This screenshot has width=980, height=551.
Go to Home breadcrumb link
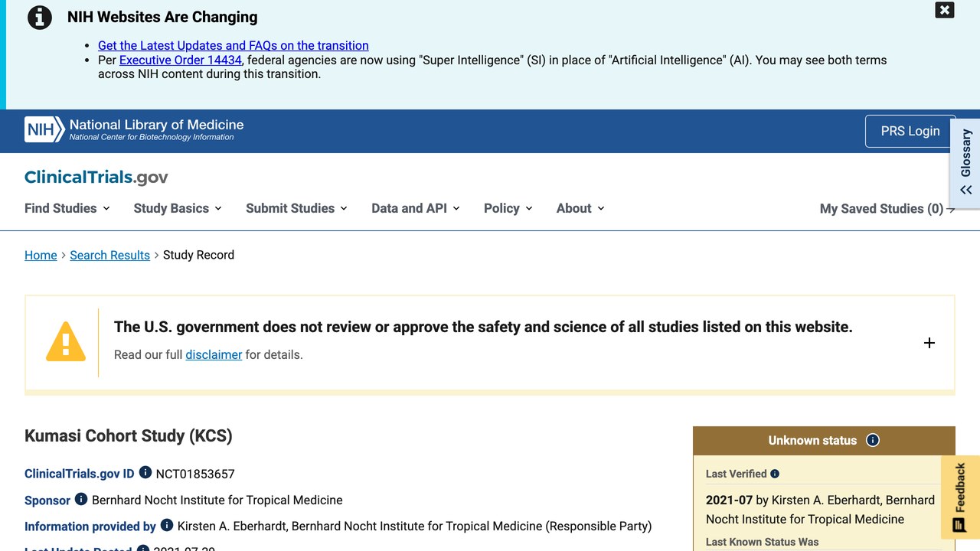pos(41,255)
